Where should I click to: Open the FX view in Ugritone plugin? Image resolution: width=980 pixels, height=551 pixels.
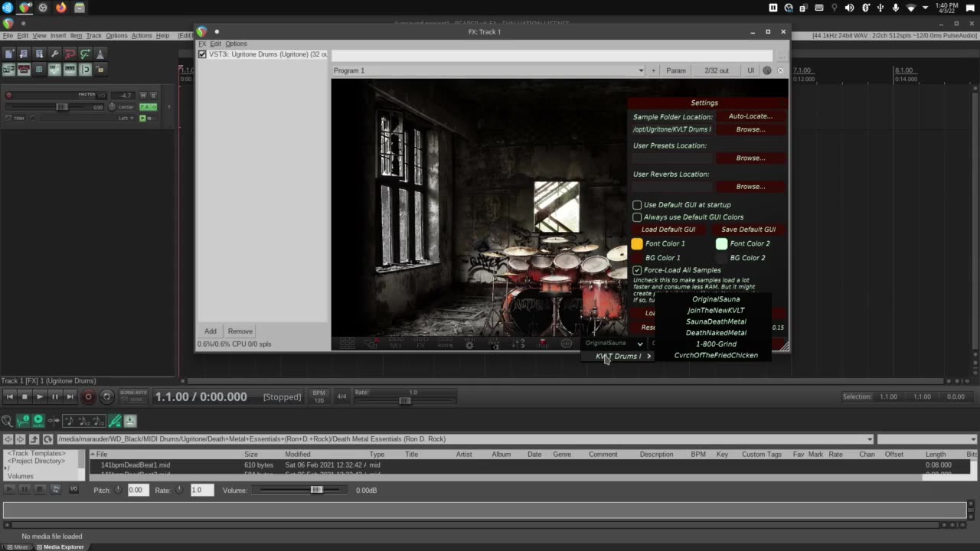420,344
